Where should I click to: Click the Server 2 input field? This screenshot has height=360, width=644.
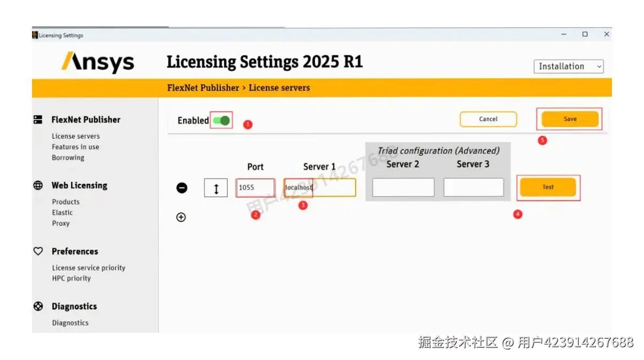tap(403, 187)
